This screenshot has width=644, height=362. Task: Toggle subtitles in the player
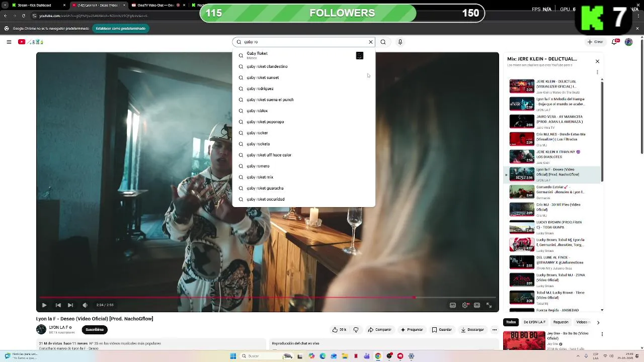452,305
